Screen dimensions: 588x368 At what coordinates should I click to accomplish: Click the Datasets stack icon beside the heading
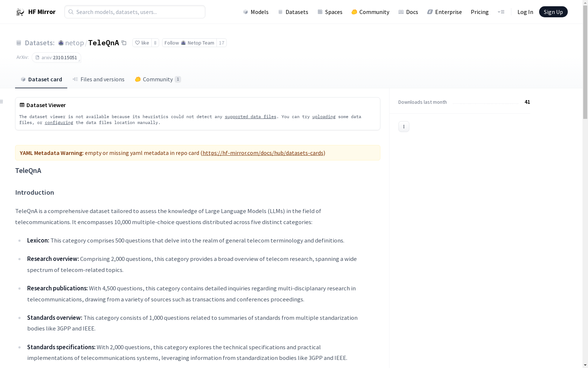point(19,43)
